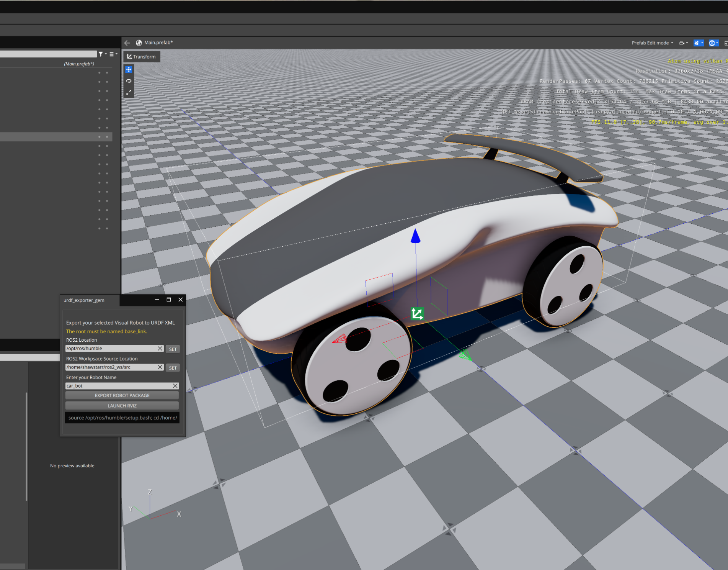The width and height of the screenshot is (728, 570).
Task: Click the red X-axis cone of the gizmo
Action: coord(340,339)
